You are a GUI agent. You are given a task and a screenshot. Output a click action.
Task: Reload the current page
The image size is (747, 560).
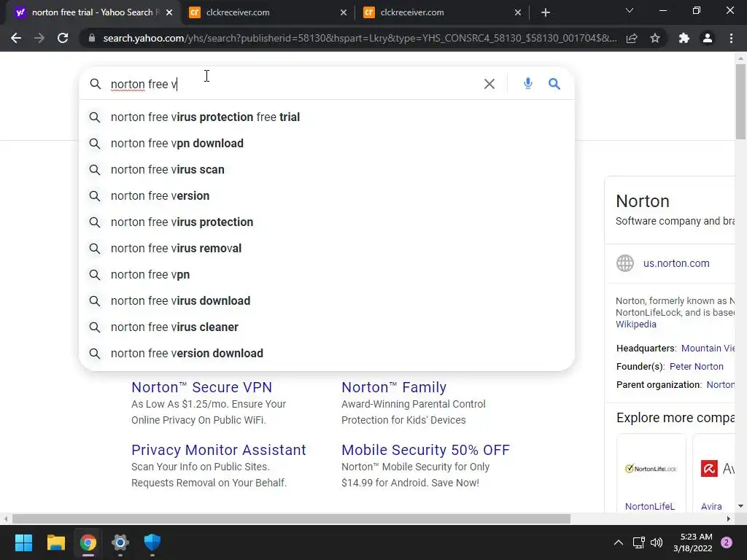pyautogui.click(x=63, y=38)
